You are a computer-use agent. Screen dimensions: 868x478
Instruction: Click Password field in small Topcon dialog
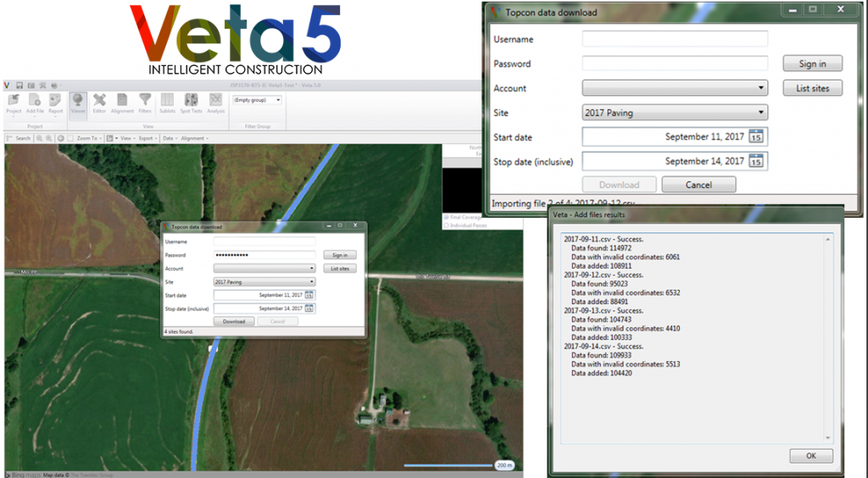coord(264,255)
